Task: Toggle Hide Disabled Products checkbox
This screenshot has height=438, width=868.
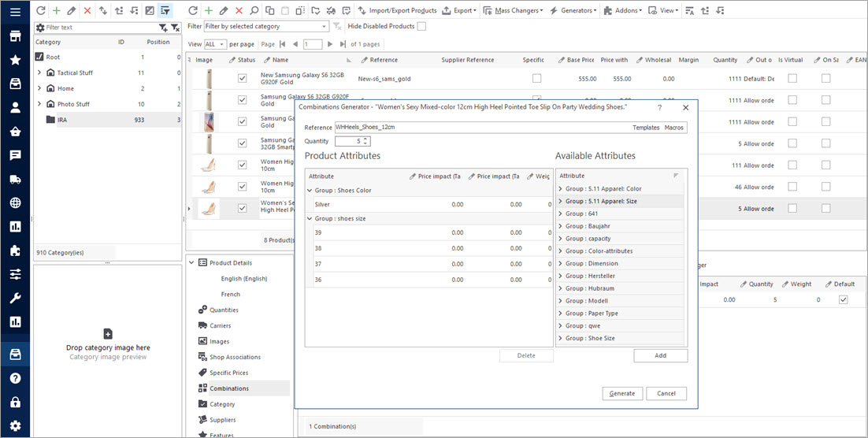Action: click(421, 26)
